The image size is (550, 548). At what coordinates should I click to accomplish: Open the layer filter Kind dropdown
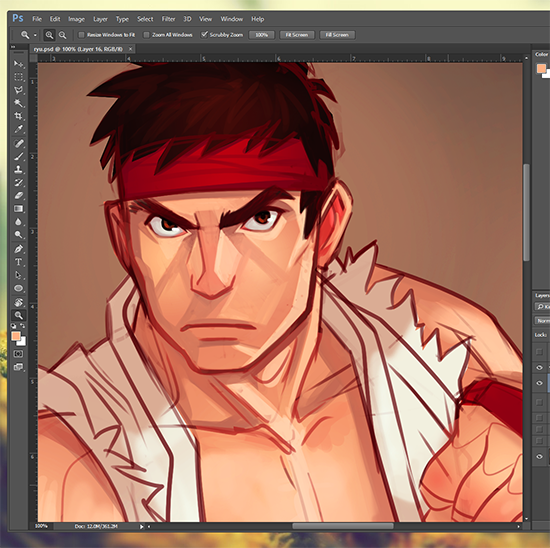(543, 307)
